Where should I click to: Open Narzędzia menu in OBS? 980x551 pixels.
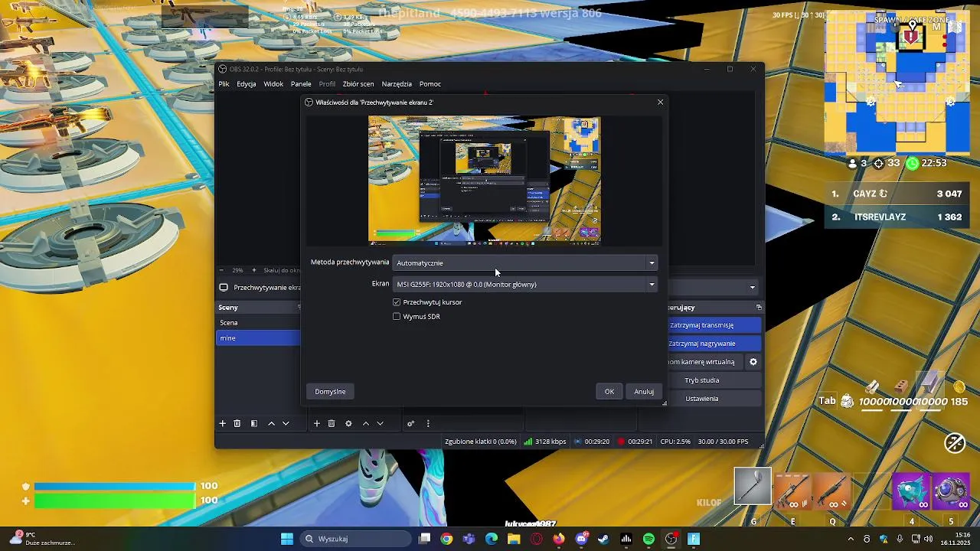click(x=397, y=84)
